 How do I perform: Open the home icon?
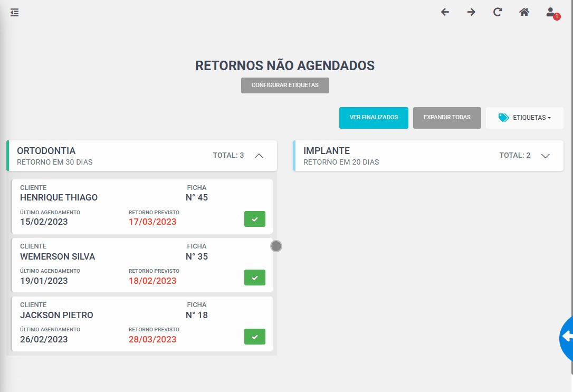coord(524,12)
